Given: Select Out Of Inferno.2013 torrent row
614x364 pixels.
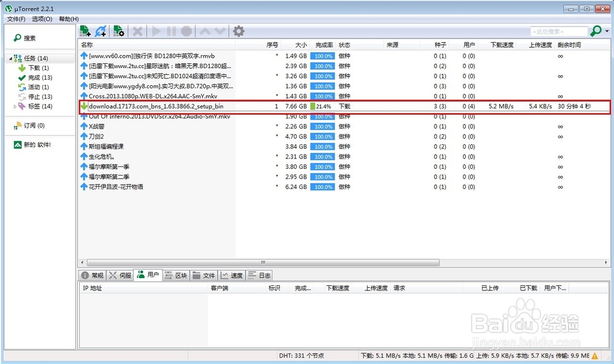Looking at the screenshot, I should (344, 117).
